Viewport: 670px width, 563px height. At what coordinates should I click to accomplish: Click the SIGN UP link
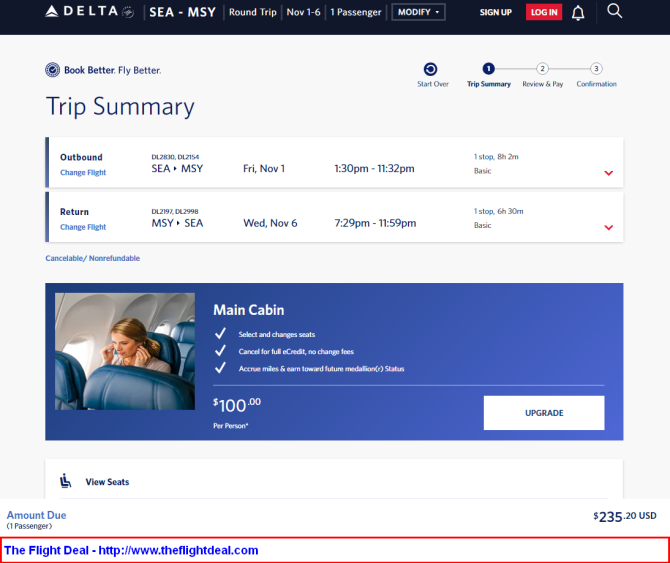pos(495,12)
